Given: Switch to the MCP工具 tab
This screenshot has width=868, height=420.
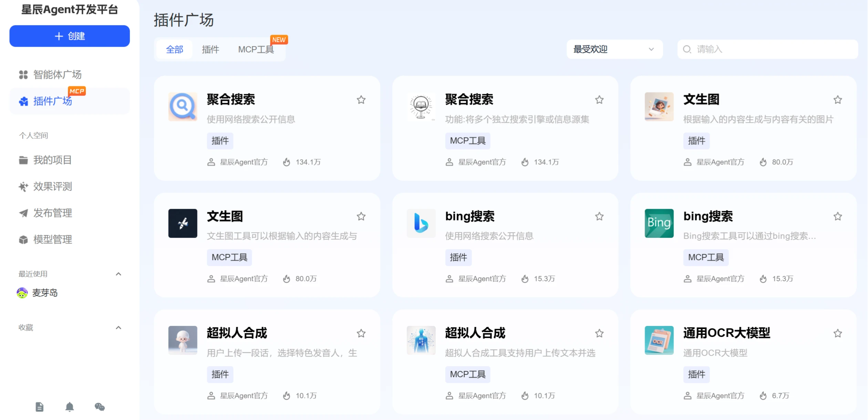Looking at the screenshot, I should tap(256, 50).
